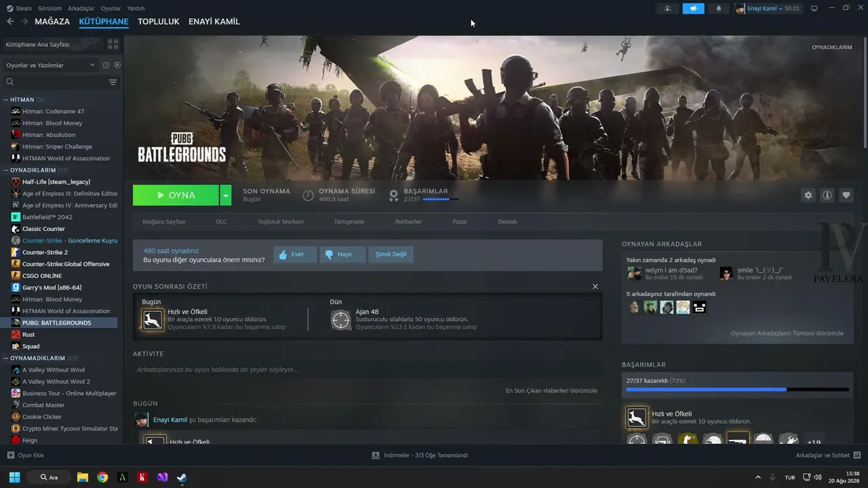Open the Rehberler tab
Screen dimensions: 868x488
point(408,222)
